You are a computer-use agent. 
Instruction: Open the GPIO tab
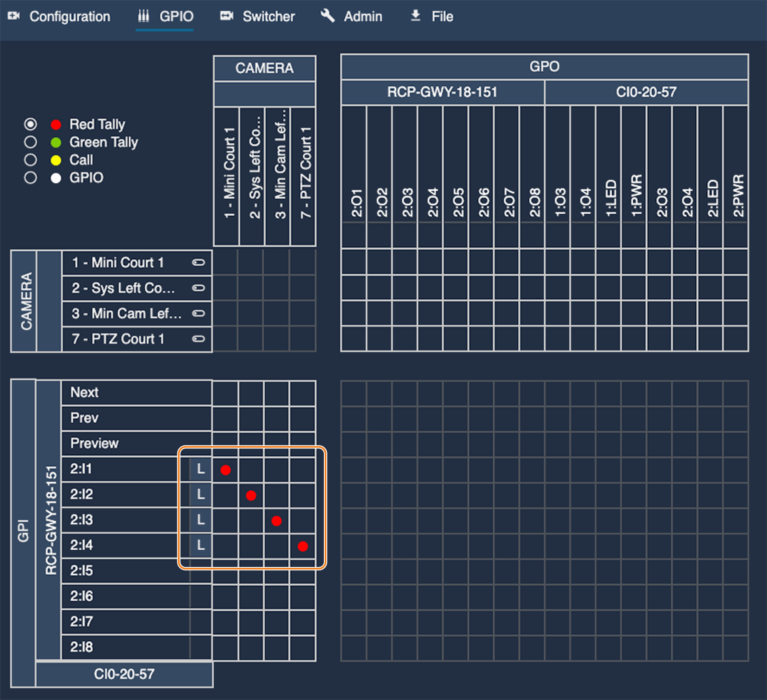click(165, 17)
